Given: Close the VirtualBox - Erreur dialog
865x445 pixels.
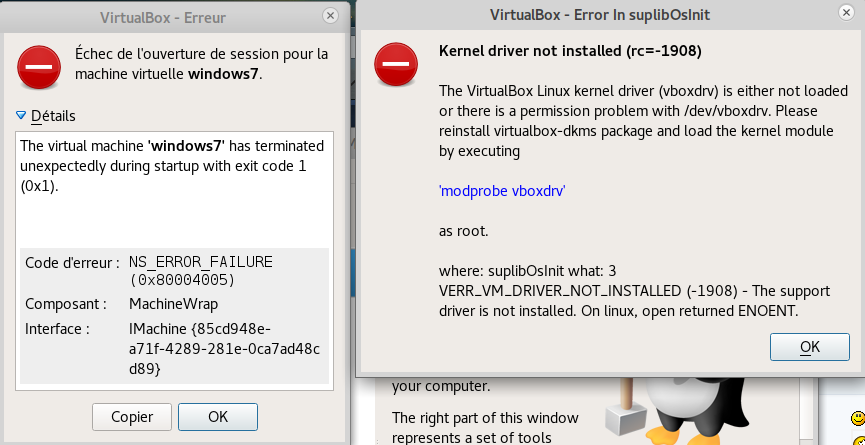Looking at the screenshot, I should [x=330, y=17].
